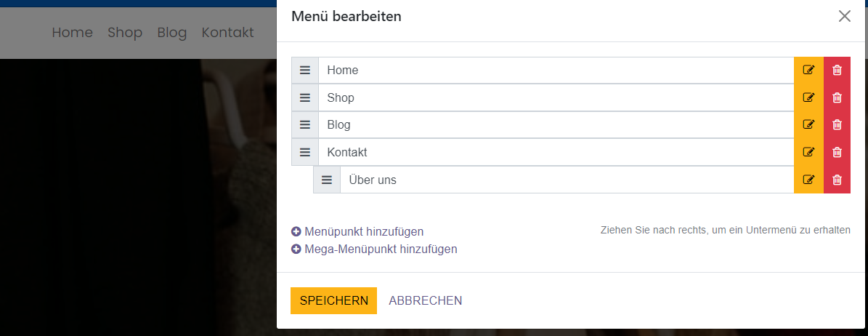868x336 pixels.
Task: Edit the Blog menu entry
Action: (x=808, y=124)
